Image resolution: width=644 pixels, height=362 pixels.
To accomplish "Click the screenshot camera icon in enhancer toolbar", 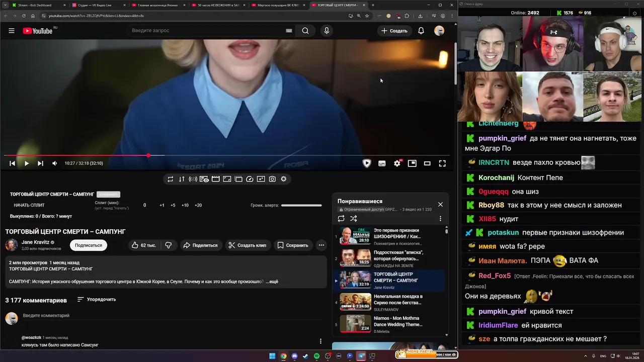I will click(272, 179).
